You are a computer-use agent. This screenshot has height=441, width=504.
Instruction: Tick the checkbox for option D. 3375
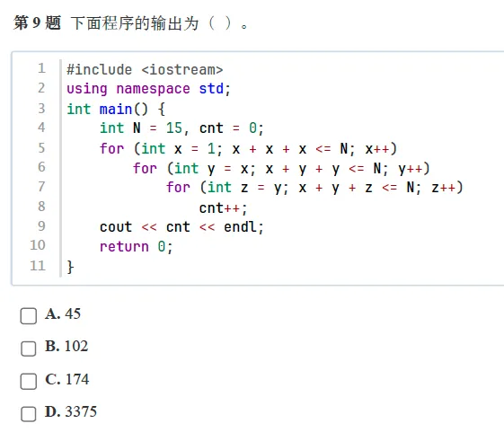28,414
